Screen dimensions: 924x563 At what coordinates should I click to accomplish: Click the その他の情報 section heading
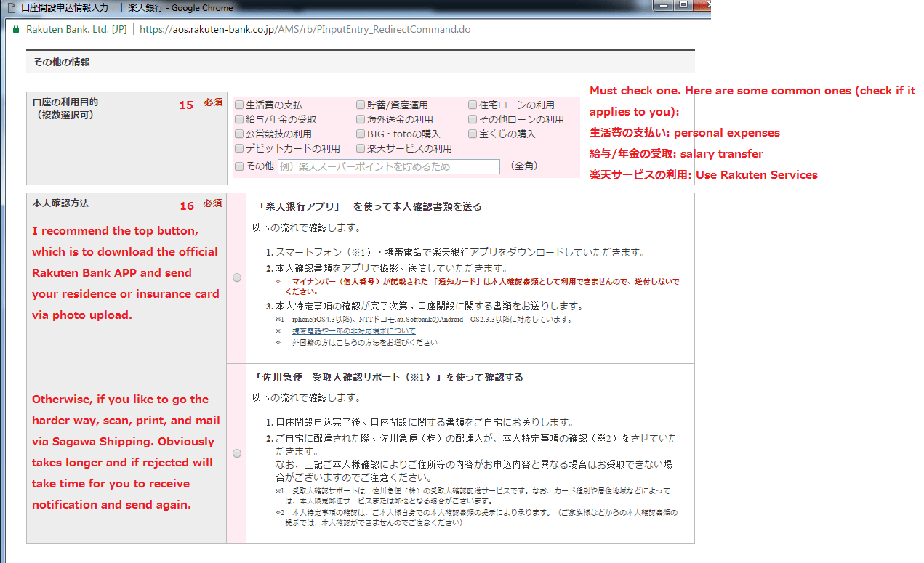(x=62, y=62)
